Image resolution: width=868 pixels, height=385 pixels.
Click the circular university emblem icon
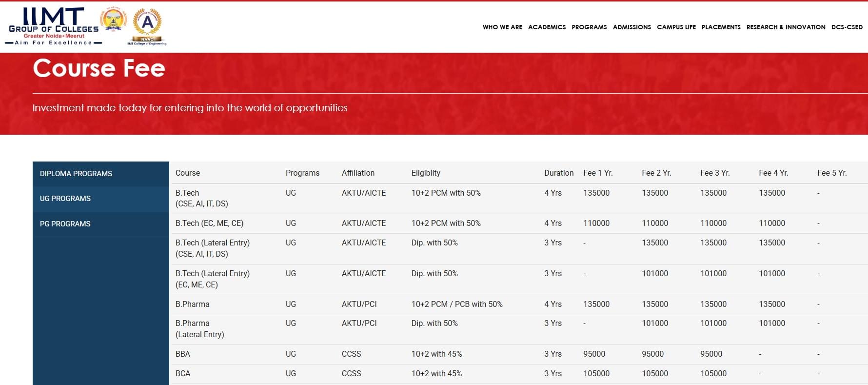[113, 20]
